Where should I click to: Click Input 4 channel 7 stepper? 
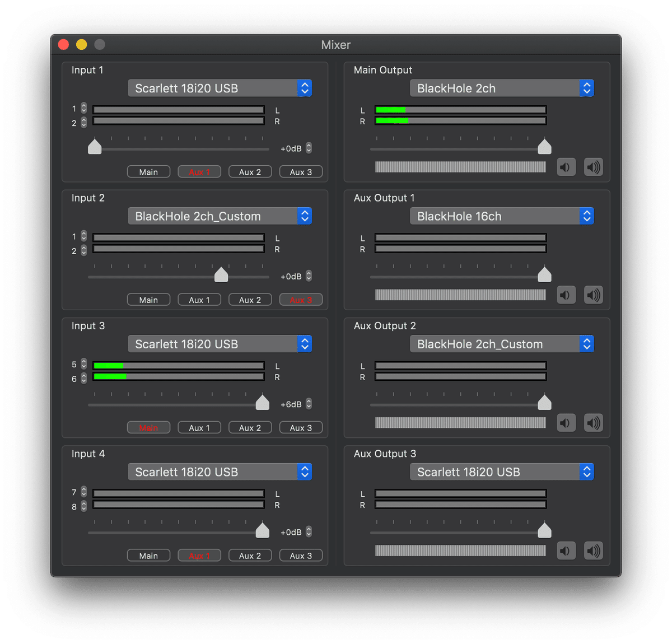(x=83, y=492)
